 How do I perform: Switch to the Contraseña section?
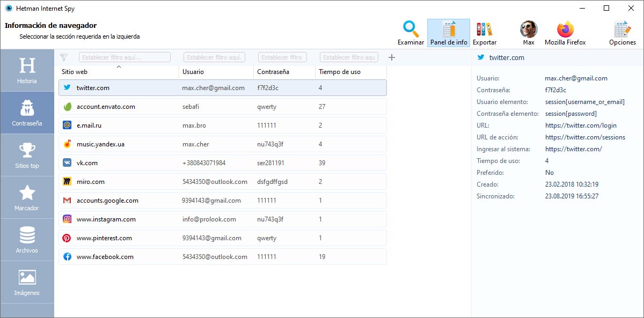[27, 113]
